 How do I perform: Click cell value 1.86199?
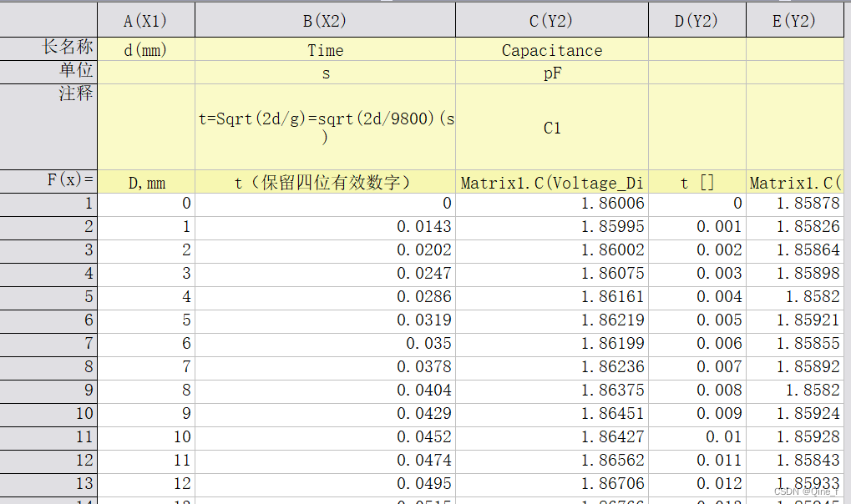[552, 345]
